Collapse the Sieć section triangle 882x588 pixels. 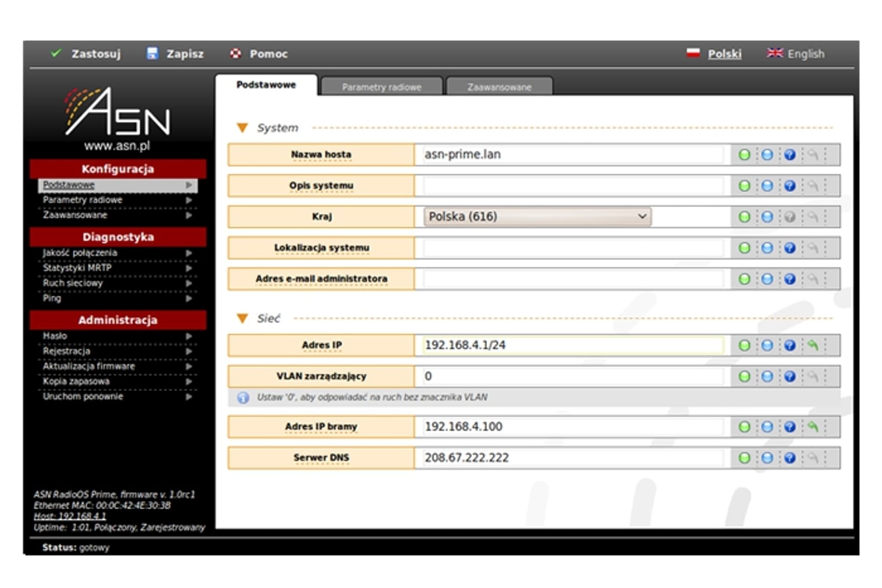(242, 318)
